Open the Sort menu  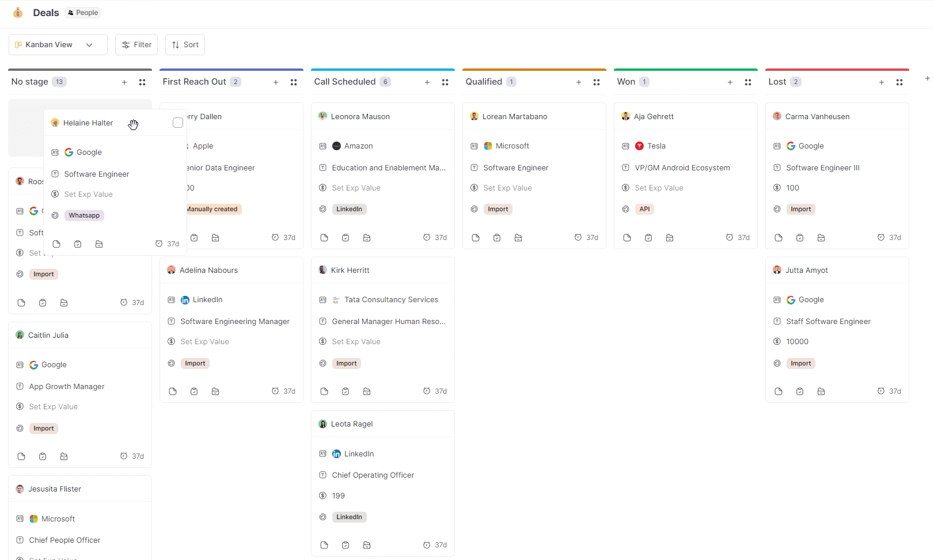[184, 44]
